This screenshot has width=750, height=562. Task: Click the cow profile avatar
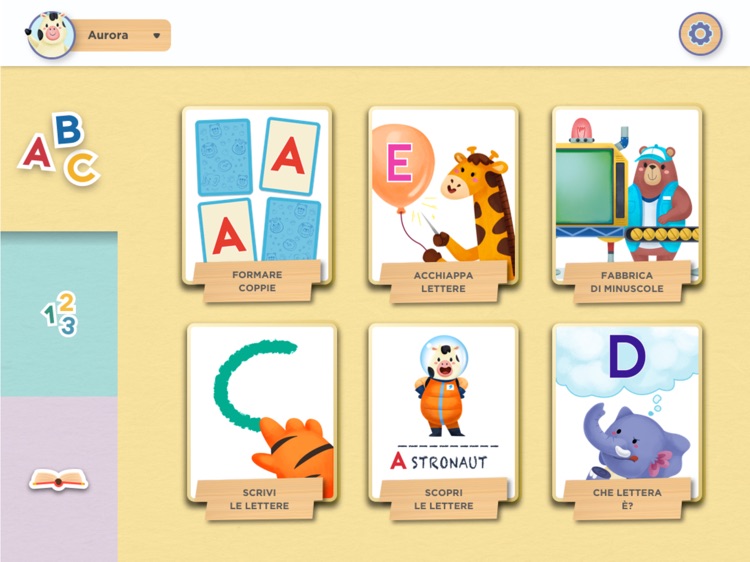(51, 35)
